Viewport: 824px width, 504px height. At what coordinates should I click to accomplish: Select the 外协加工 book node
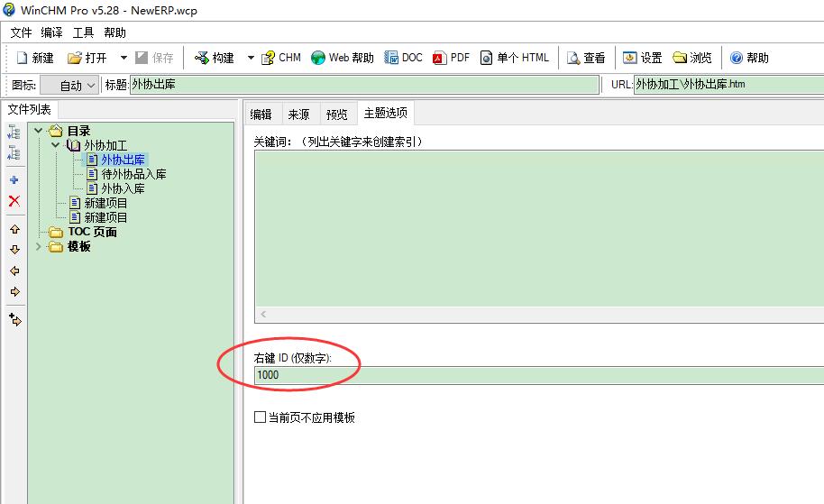click(105, 145)
